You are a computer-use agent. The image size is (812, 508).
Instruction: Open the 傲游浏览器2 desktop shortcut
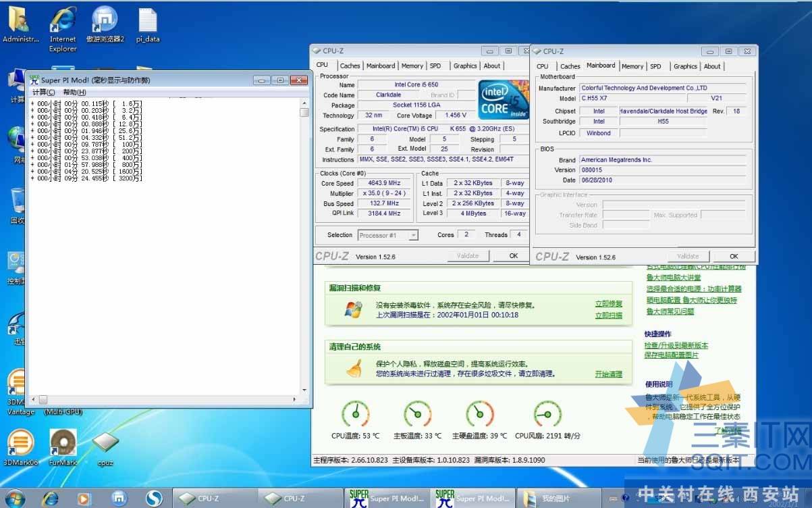105,25
